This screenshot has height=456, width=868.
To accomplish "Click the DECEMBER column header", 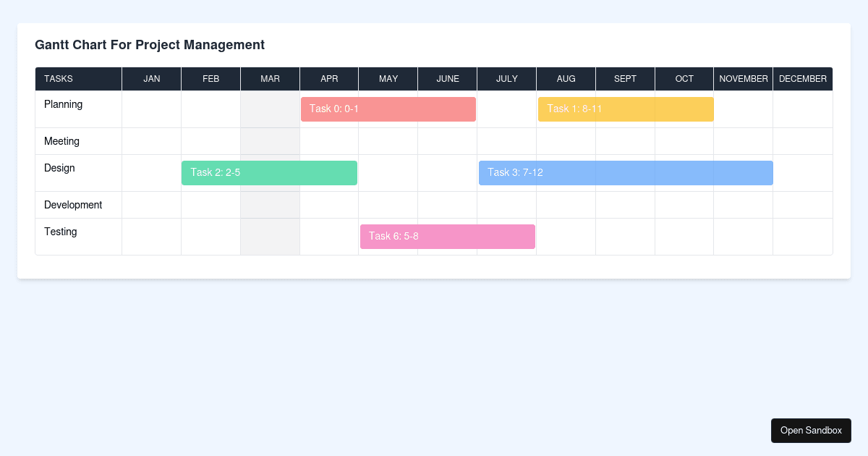I will point(803,79).
